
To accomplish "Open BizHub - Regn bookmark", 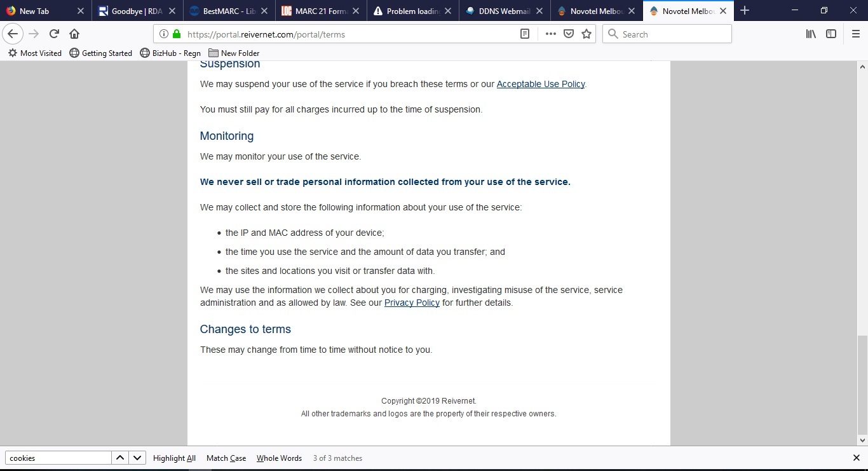I will [x=170, y=53].
